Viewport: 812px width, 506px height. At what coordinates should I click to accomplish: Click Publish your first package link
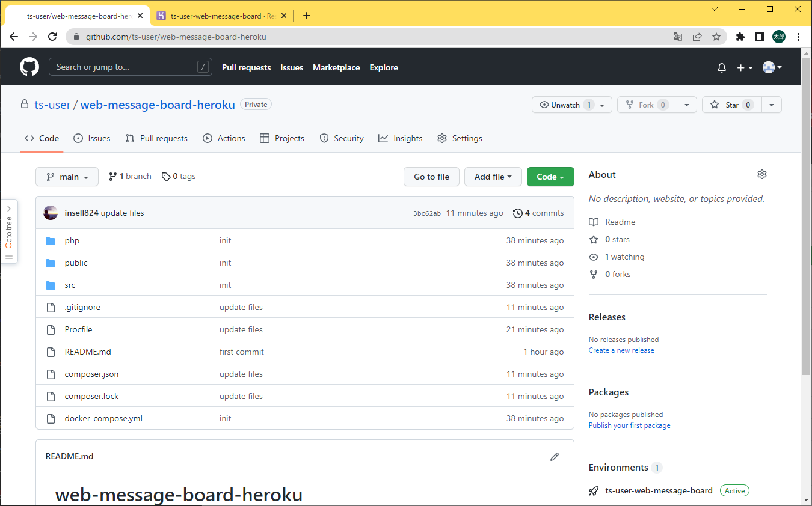tap(630, 425)
